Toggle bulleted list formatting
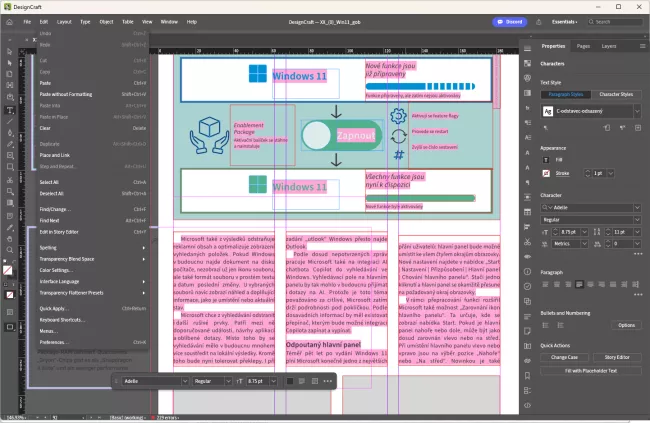Image resolution: width=650 pixels, height=423 pixels. tap(545, 325)
